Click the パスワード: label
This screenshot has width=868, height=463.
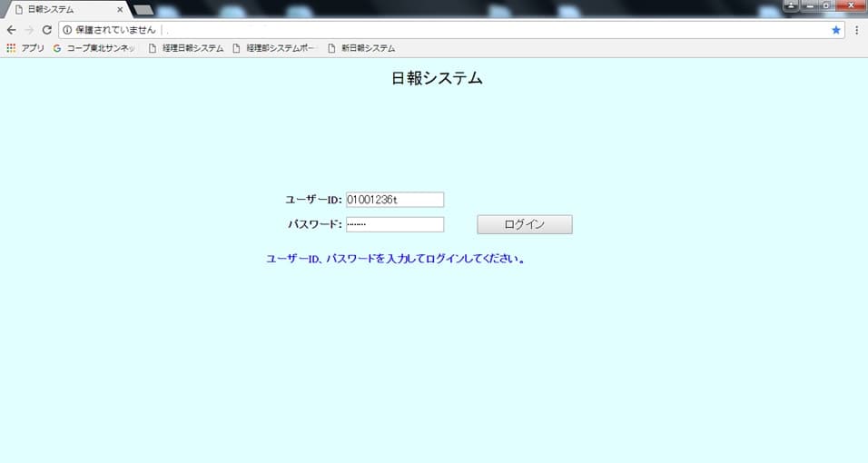click(x=315, y=224)
